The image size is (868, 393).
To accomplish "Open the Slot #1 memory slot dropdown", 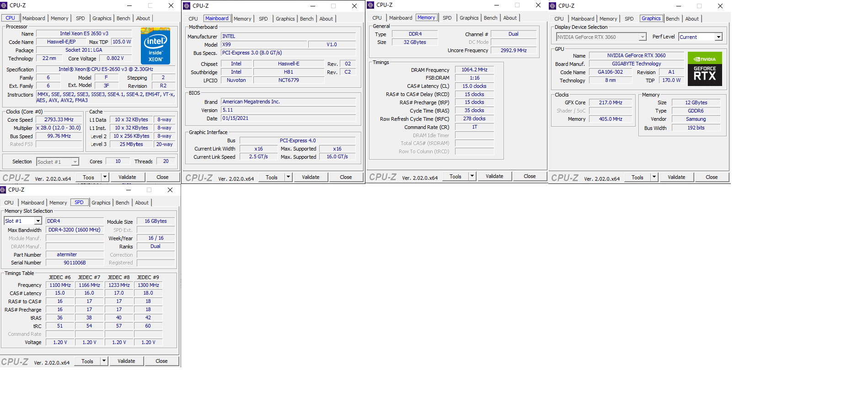I will pos(38,221).
